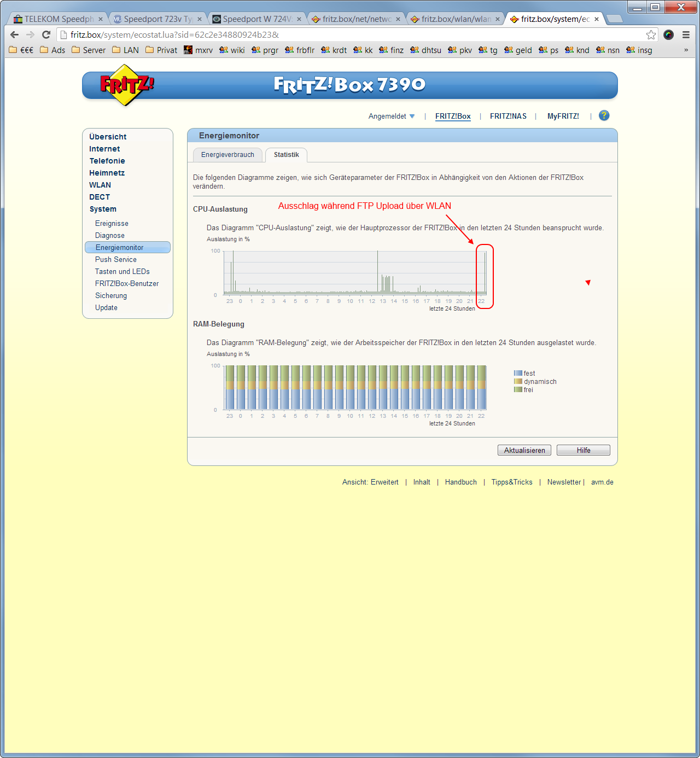Click Ansicht: Erweitert footer link
This screenshot has height=758, width=700.
(370, 482)
